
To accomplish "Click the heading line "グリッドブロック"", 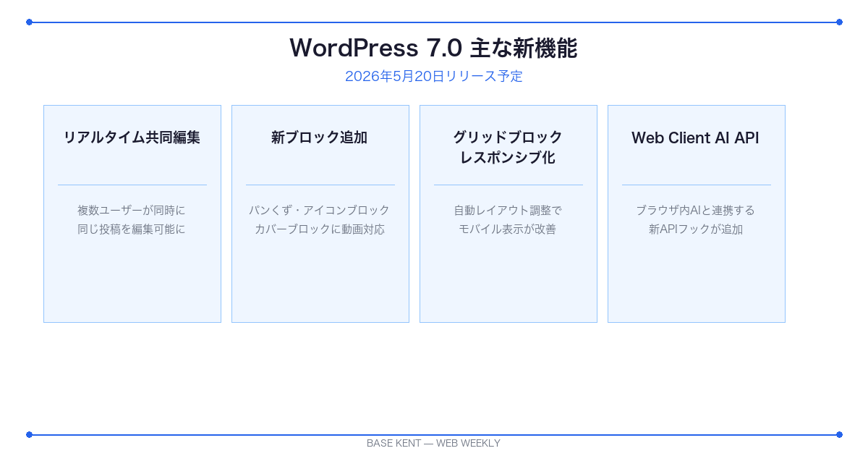I will (508, 138).
